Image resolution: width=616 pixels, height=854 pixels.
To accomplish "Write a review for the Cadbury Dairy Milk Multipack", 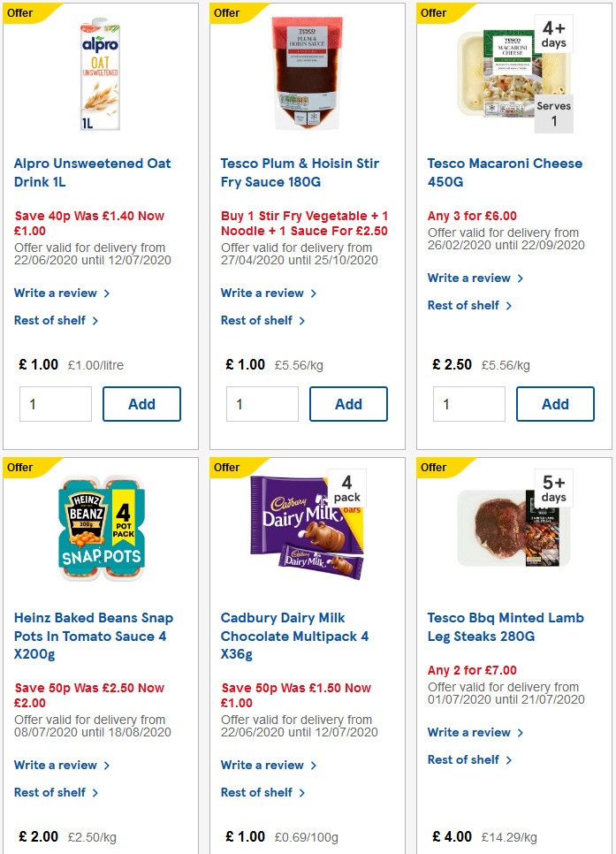I will [262, 765].
